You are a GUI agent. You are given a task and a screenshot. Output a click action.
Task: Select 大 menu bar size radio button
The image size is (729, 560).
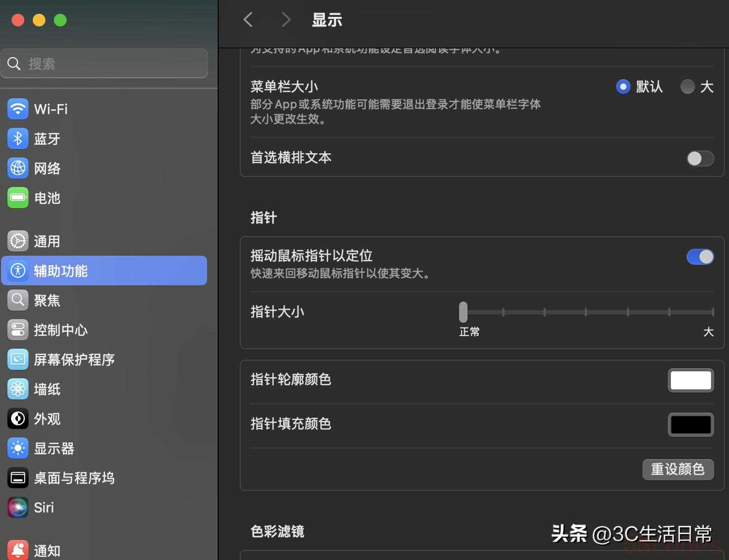pyautogui.click(x=687, y=87)
